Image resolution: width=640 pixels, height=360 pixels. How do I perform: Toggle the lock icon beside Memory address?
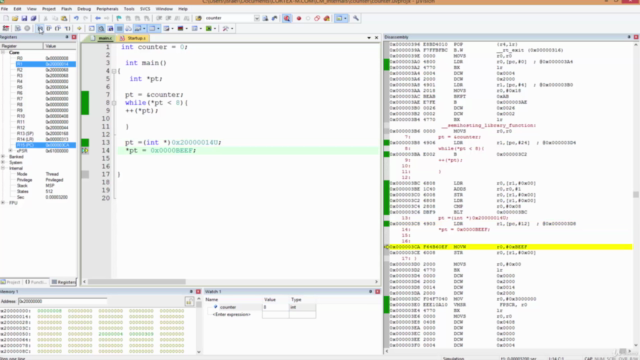pyautogui.click(x=189, y=302)
